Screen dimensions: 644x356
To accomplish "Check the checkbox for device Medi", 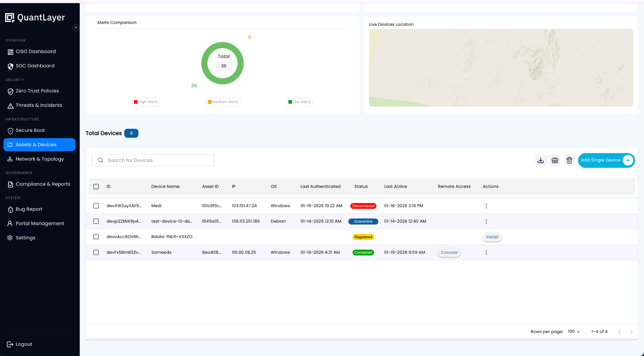I will (x=96, y=206).
